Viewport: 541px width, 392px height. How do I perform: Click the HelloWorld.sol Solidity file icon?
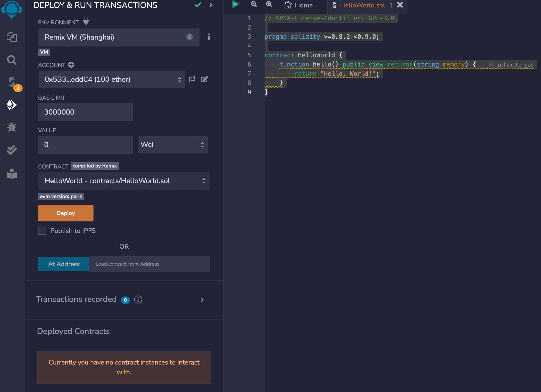click(x=334, y=5)
